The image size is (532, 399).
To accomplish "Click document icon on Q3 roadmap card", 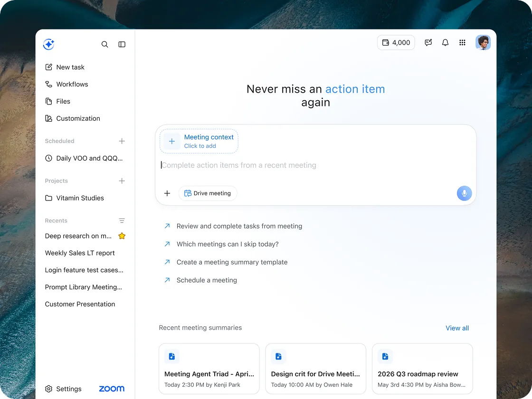I will click(385, 356).
